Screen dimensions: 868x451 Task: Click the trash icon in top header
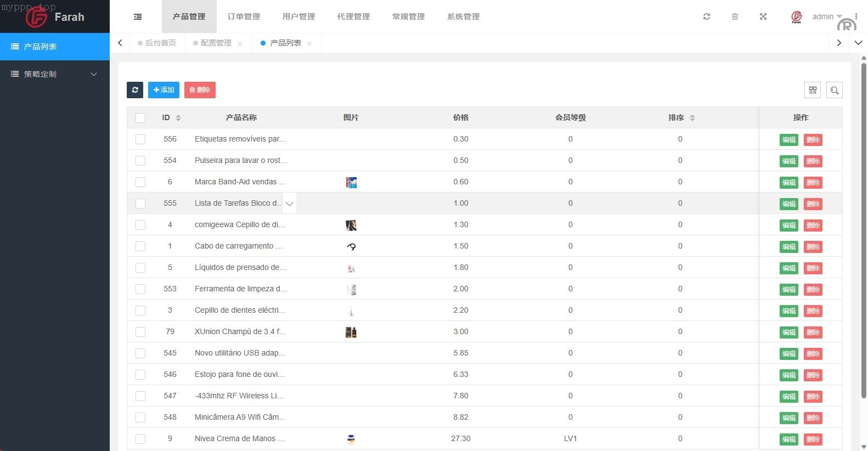point(735,16)
